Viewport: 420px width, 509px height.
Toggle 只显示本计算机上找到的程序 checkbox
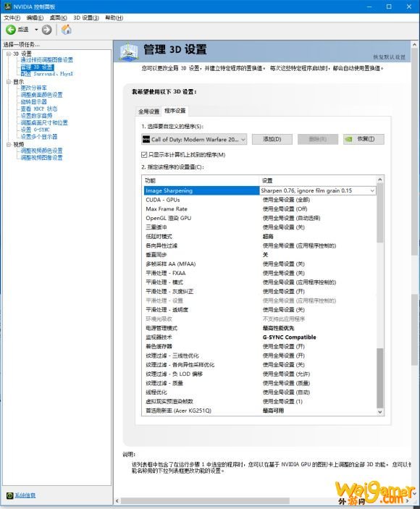tap(144, 155)
